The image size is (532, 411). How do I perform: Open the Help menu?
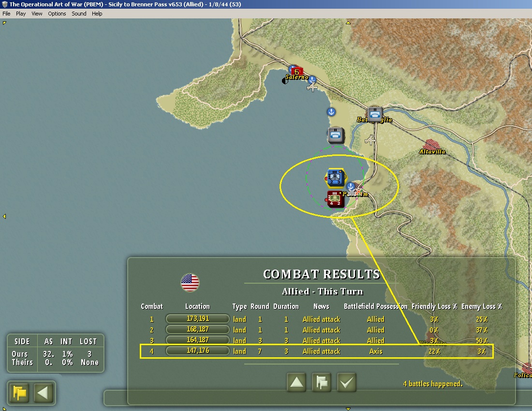pos(97,14)
